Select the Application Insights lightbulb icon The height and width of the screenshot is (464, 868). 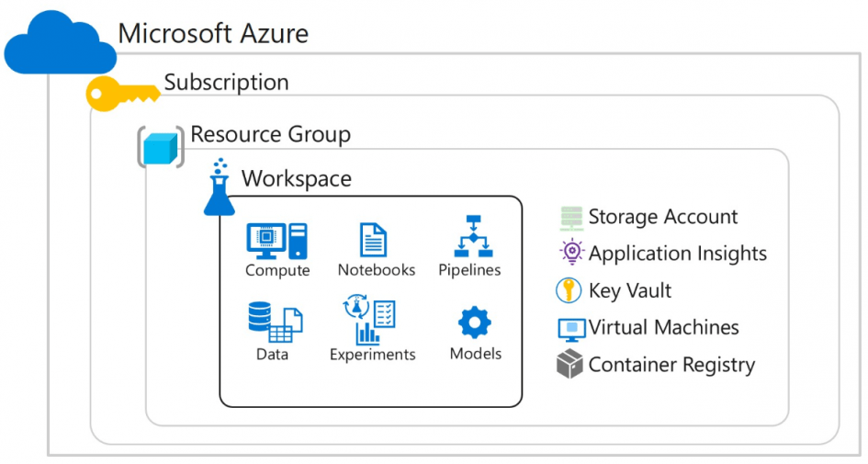click(571, 253)
